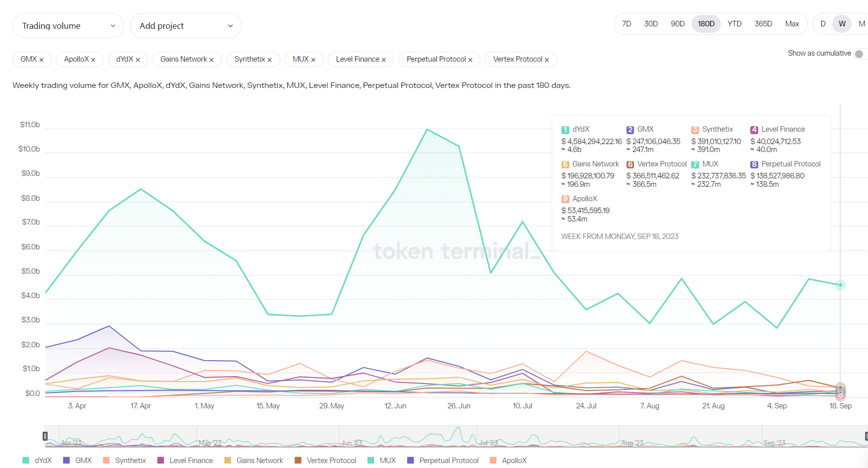The height and width of the screenshot is (468, 868).
Task: Open the Trading volume metric dropdown
Action: point(68,26)
